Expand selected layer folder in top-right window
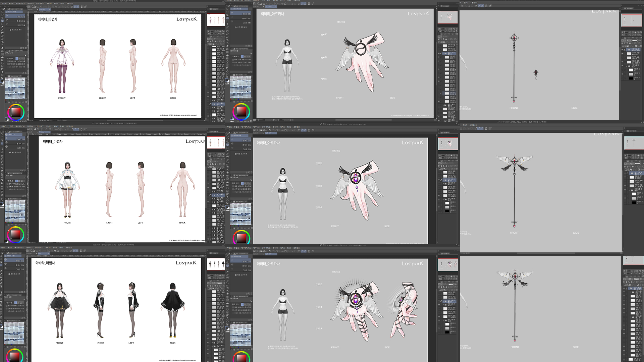This screenshot has height=362, width=644. (x=627, y=50)
